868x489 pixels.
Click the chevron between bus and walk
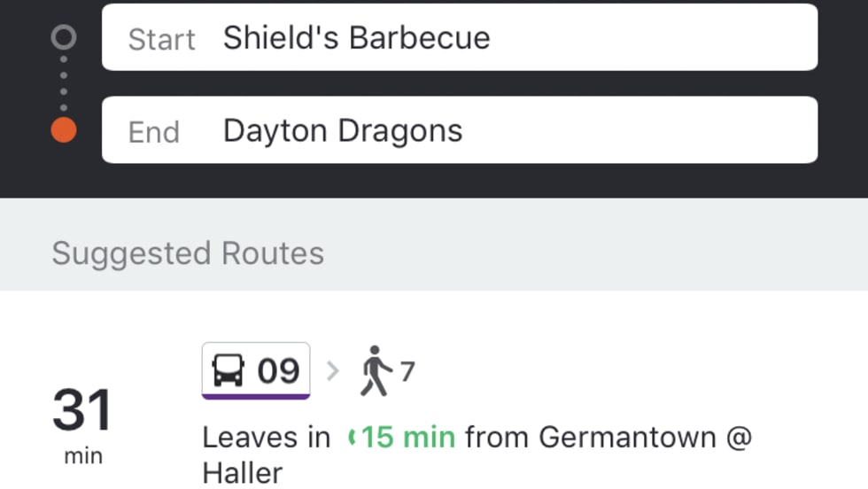click(333, 370)
